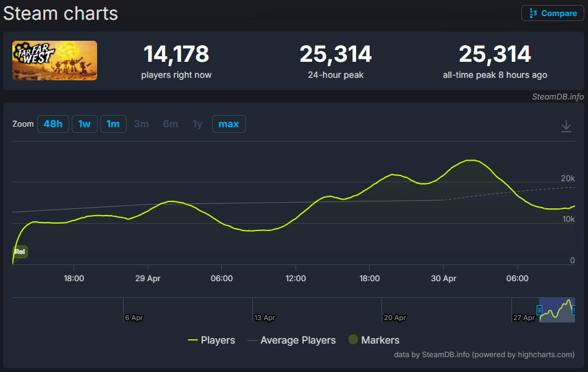Click the Steam charts heading
This screenshot has height=372, width=588.
coord(61,14)
